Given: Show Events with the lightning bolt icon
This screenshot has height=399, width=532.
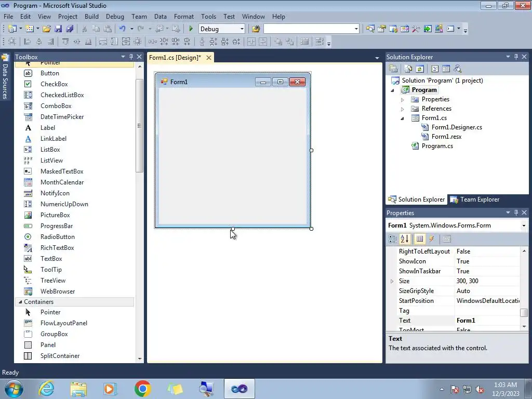Looking at the screenshot, I should [x=432, y=239].
